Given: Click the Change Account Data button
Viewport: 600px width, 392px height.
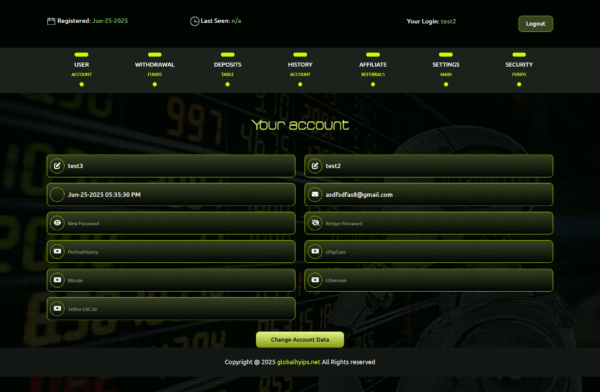Looking at the screenshot, I should point(300,340).
